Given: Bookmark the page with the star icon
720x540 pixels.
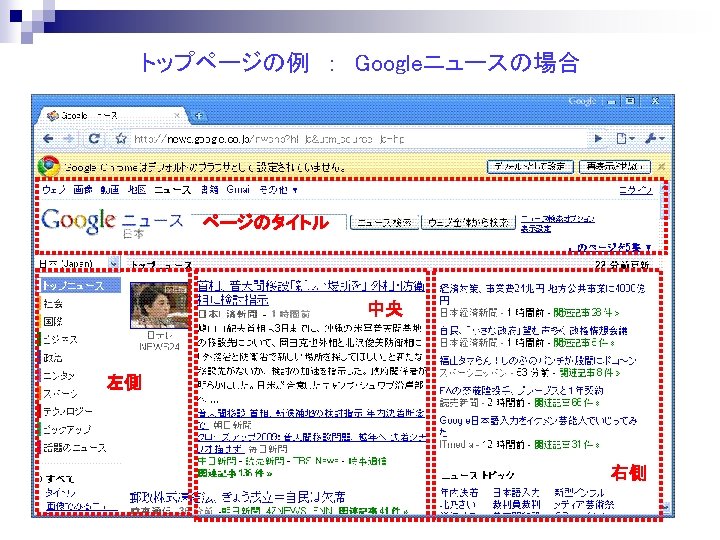Looking at the screenshot, I should click(x=121, y=138).
